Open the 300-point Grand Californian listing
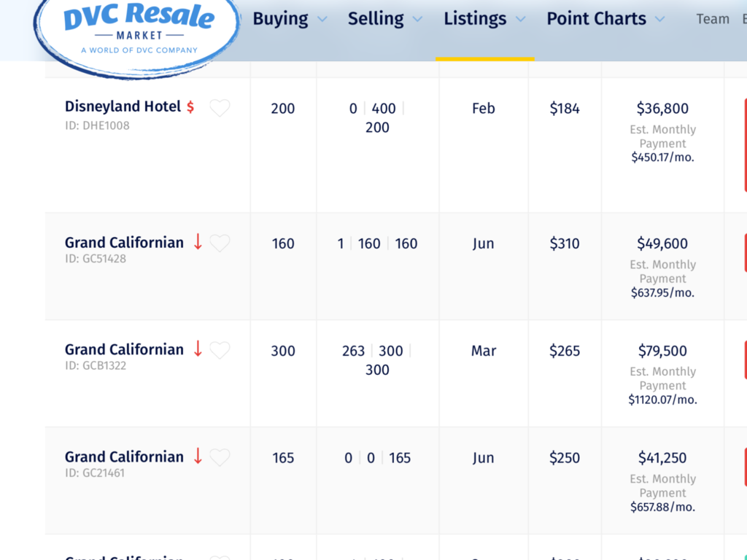Viewport: 747px width, 560px height. point(124,350)
